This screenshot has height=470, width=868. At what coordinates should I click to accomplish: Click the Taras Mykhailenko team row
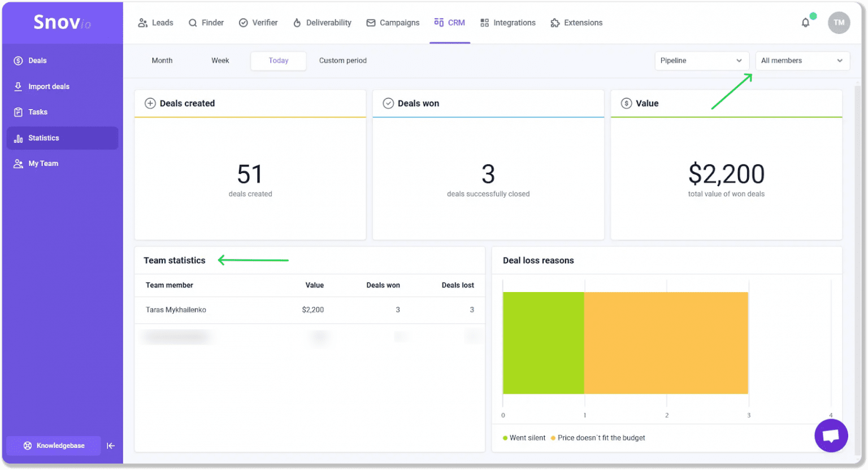pyautogui.click(x=176, y=310)
